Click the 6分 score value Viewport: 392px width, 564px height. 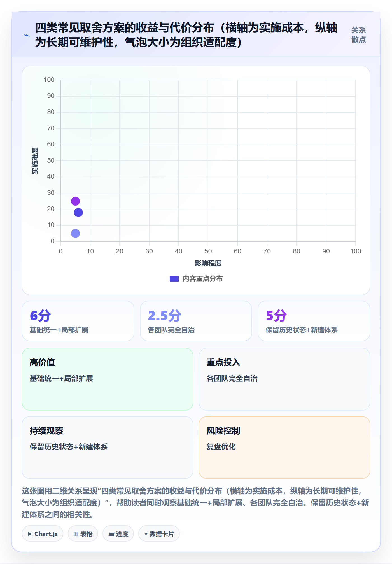click(x=41, y=316)
